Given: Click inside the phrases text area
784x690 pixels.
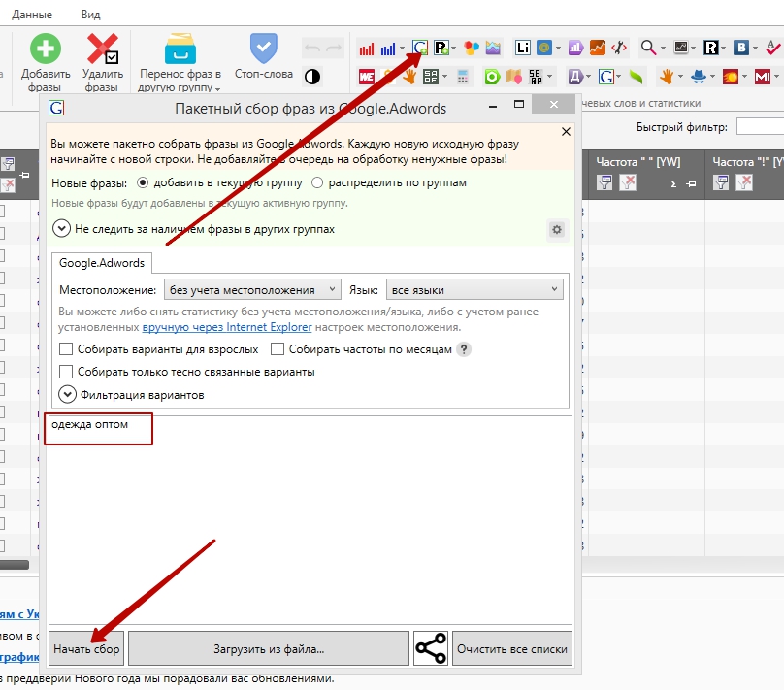Looking at the screenshot, I should click(310, 520).
